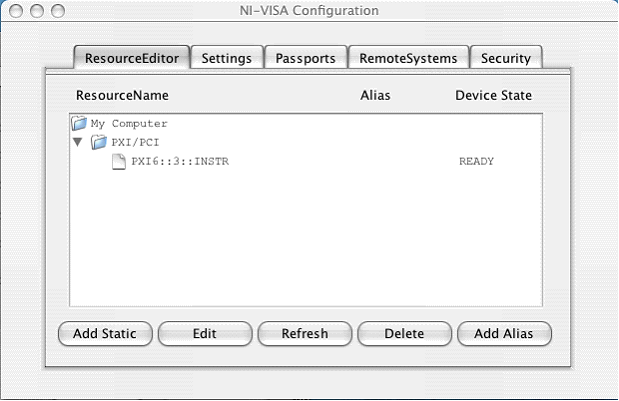The height and width of the screenshot is (401, 619).
Task: Click the Alias column header
Action: 374,96
